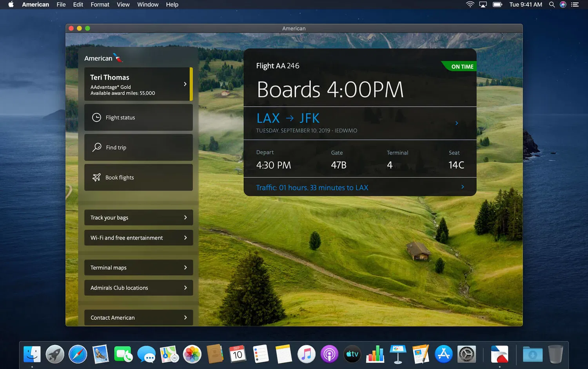Viewport: 588px width, 369px height.
Task: Open Maps from the Dock
Action: click(x=169, y=354)
